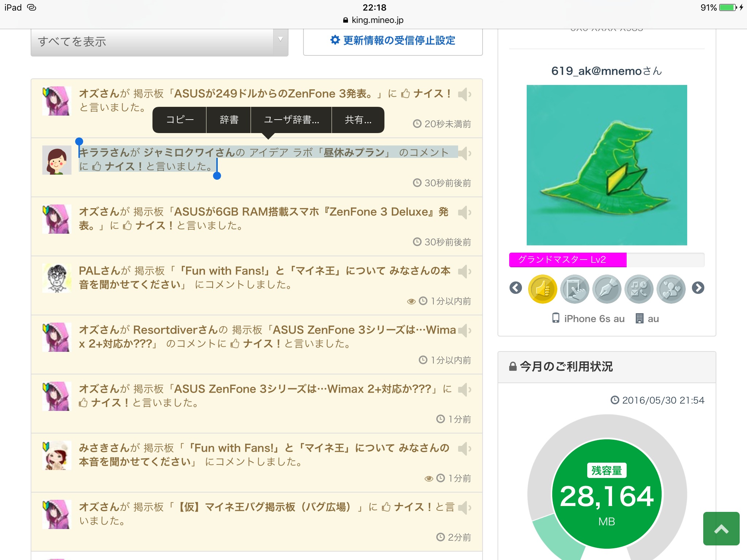Click the music and mail badge icon
Screen dimensions: 747x560
pyautogui.click(x=639, y=289)
